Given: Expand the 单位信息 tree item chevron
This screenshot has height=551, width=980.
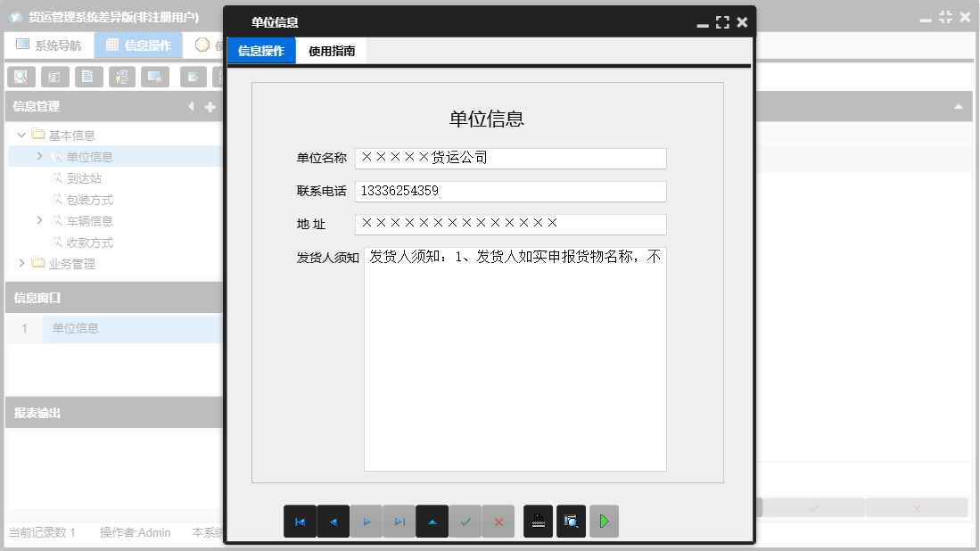Looking at the screenshot, I should (38, 155).
